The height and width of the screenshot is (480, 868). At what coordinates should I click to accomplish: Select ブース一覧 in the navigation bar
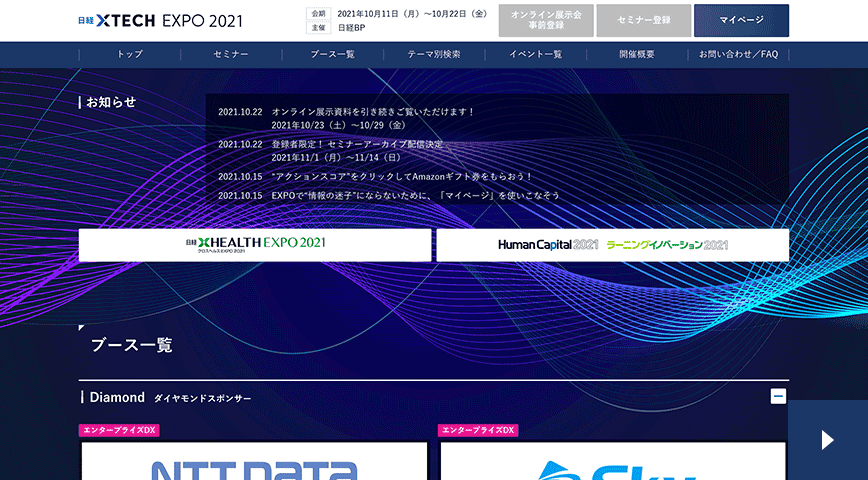click(332, 54)
